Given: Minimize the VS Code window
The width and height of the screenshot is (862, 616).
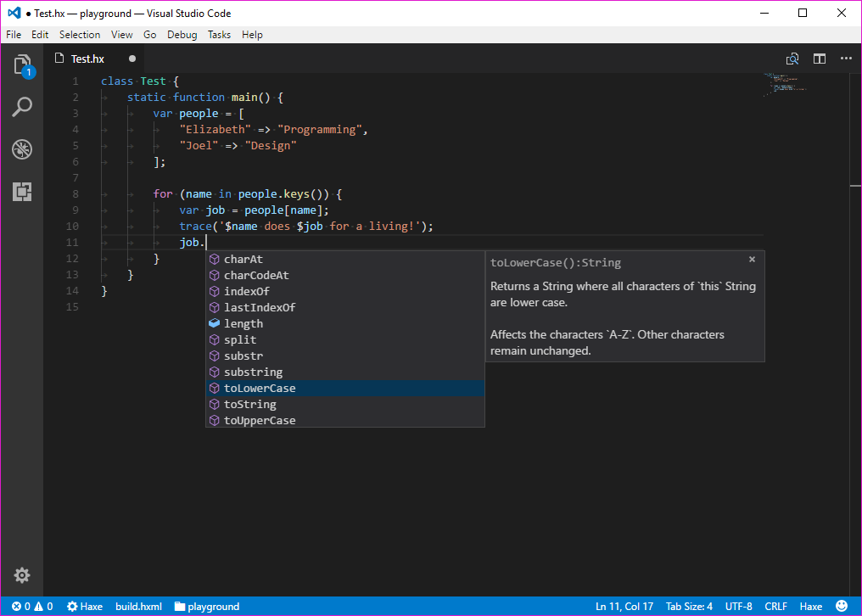Looking at the screenshot, I should tap(764, 13).
